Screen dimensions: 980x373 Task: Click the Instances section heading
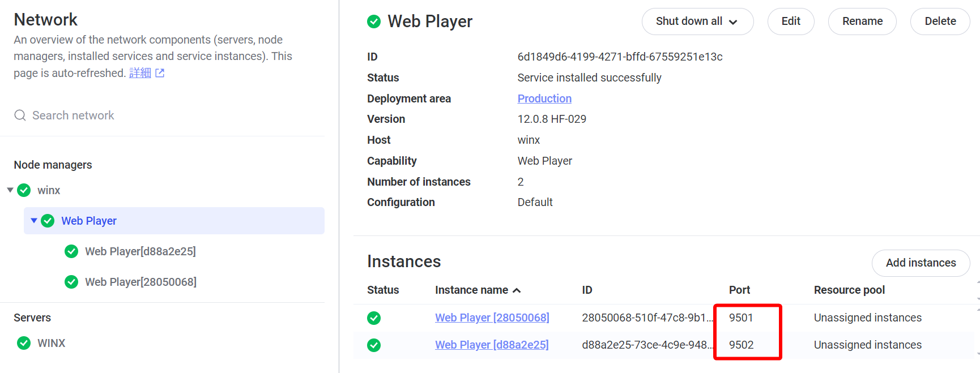404,261
